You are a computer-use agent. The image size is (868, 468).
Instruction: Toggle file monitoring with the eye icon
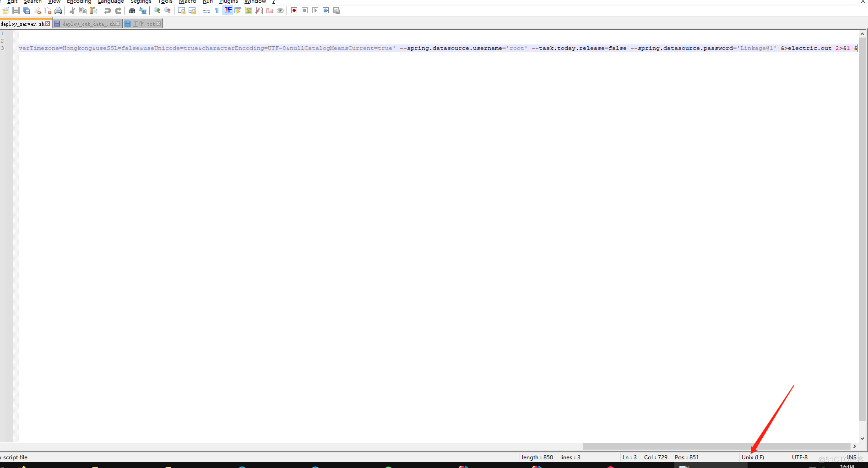pos(280,11)
